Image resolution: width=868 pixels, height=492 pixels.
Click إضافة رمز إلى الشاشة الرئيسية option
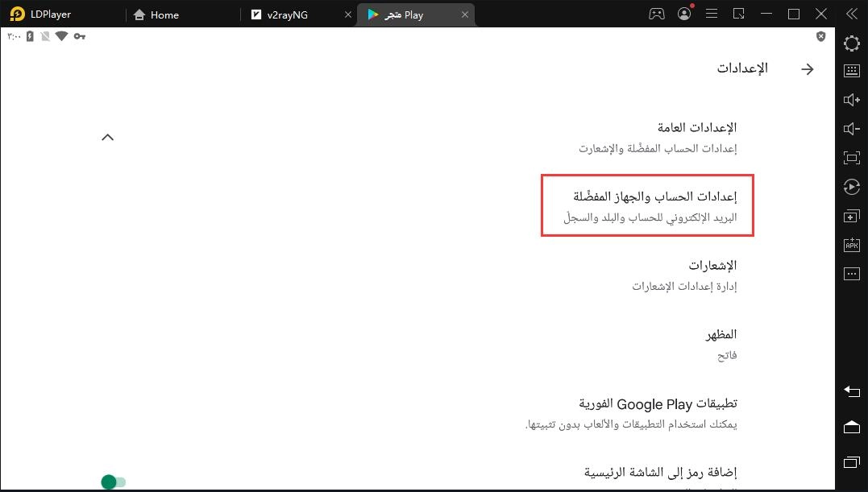click(x=660, y=472)
